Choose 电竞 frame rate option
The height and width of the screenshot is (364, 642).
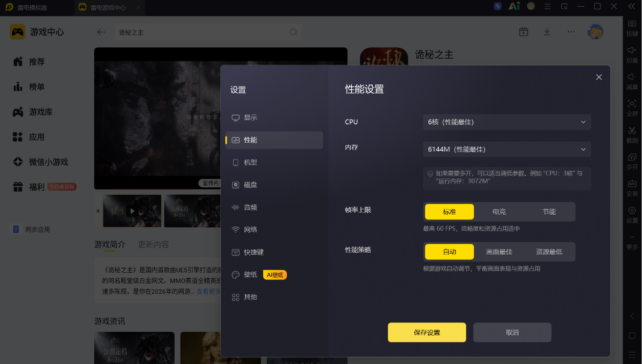click(499, 212)
